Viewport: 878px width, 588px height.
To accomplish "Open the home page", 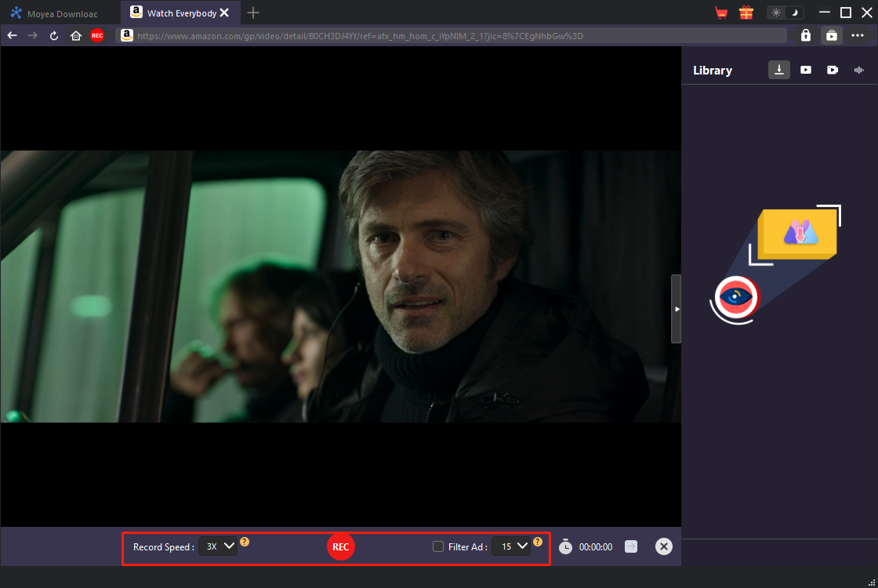I will [x=75, y=36].
